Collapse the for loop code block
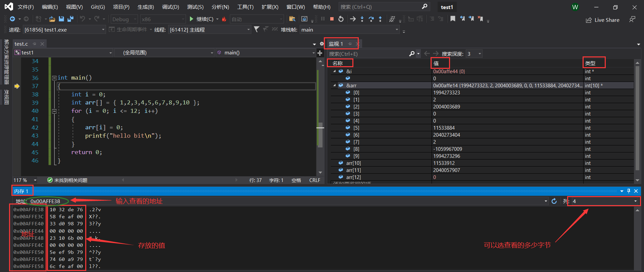The height and width of the screenshot is (272, 644). 54,111
